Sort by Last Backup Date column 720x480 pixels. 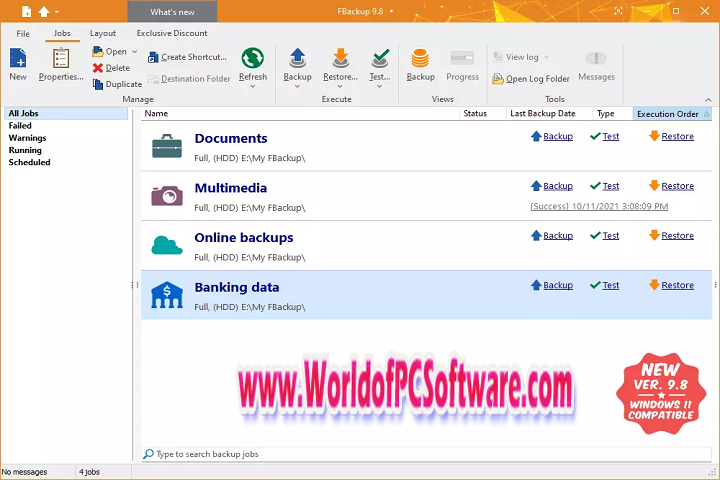click(x=549, y=113)
